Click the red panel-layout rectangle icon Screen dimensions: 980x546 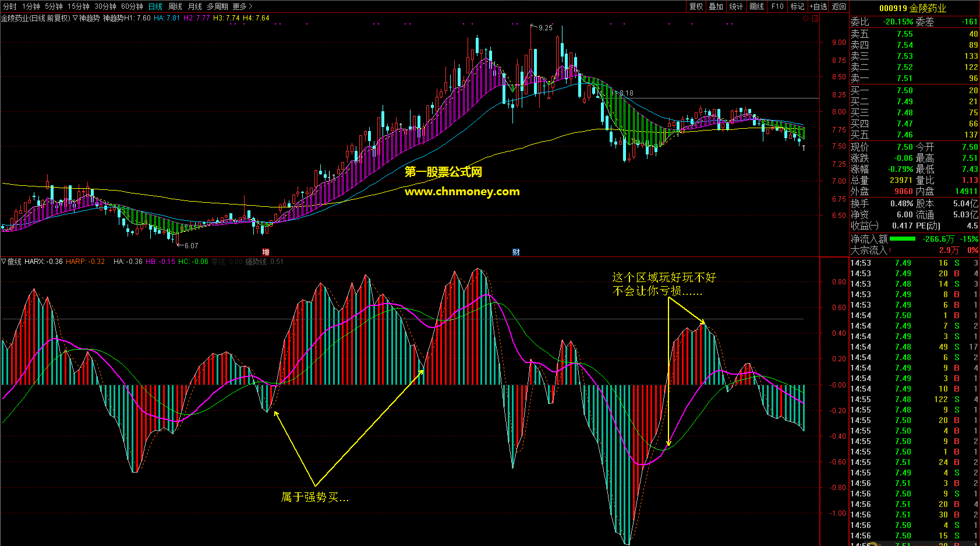pyautogui.click(x=815, y=18)
